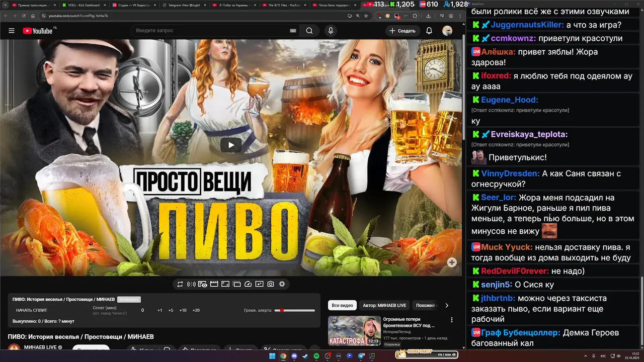
Task: Click the resize-frame icon under the player
Action: point(225,284)
